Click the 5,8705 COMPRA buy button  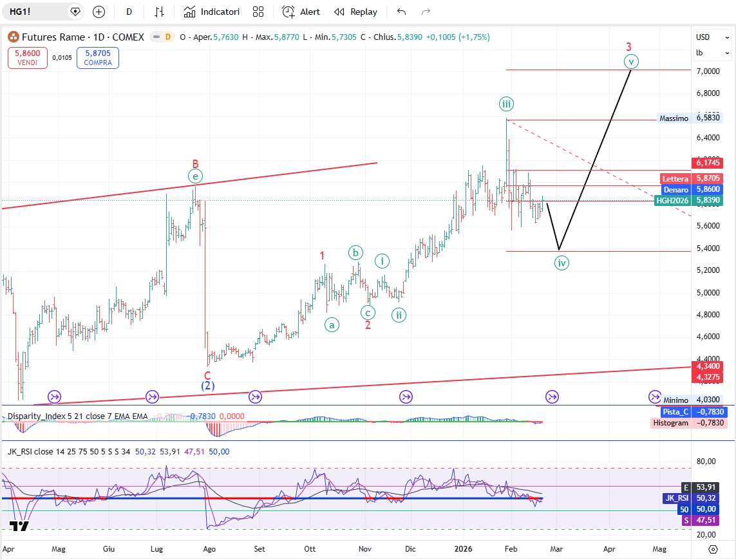pyautogui.click(x=97, y=59)
